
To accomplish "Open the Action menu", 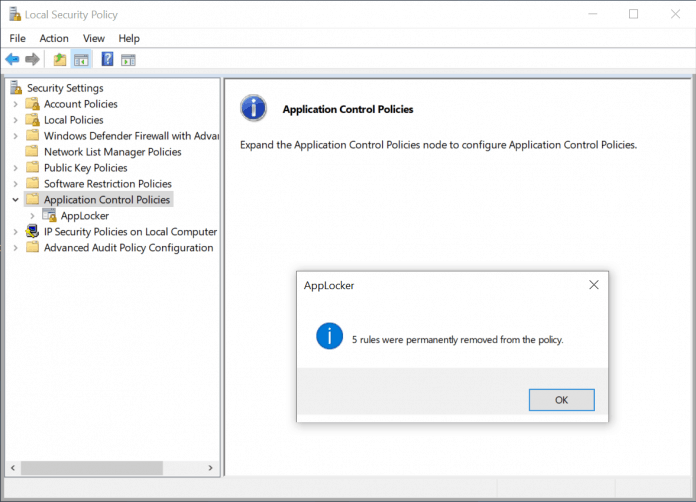I will (x=54, y=39).
